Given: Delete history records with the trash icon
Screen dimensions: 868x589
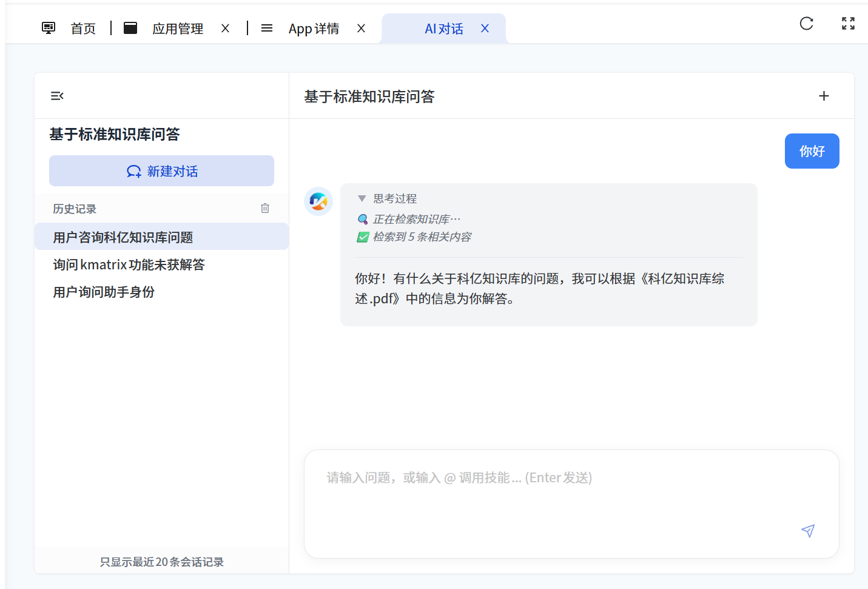Looking at the screenshot, I should pyautogui.click(x=265, y=208).
